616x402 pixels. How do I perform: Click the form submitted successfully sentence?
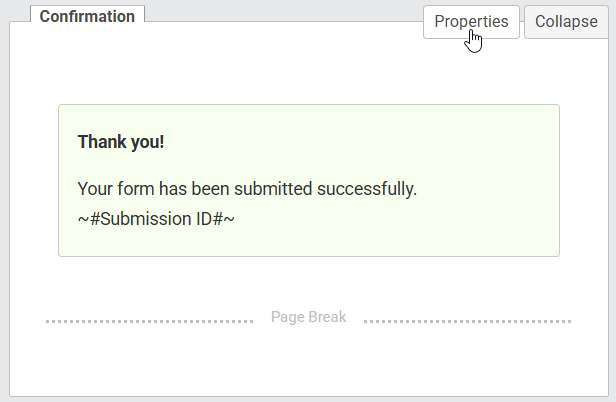click(247, 189)
